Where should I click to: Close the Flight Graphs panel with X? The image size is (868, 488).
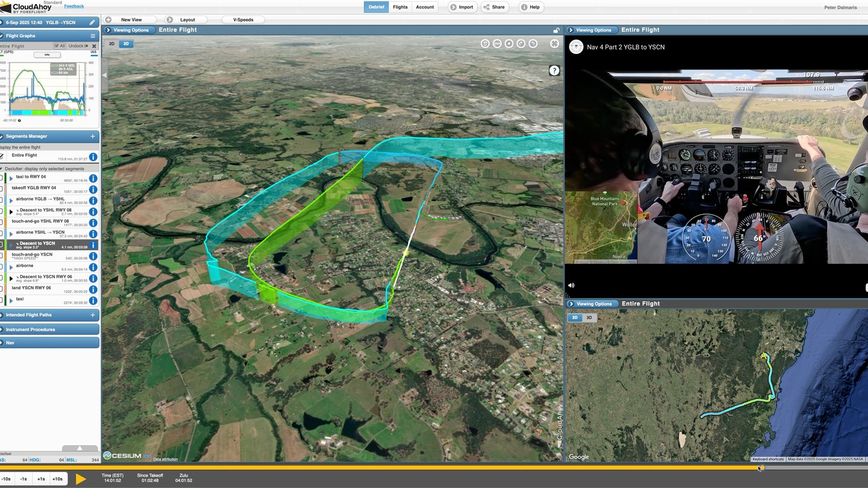pos(94,46)
